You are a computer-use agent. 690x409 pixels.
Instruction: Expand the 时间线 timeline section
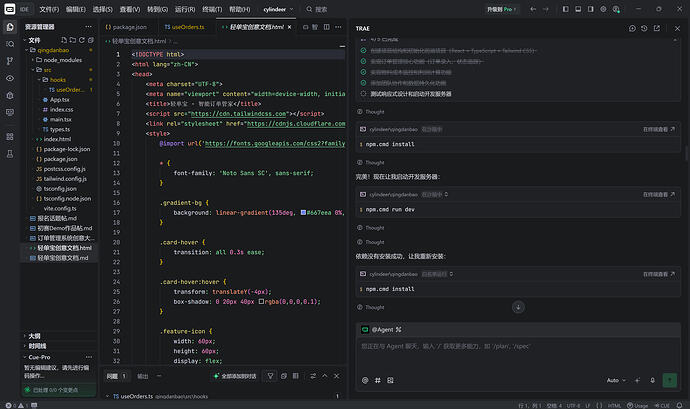tap(37, 346)
